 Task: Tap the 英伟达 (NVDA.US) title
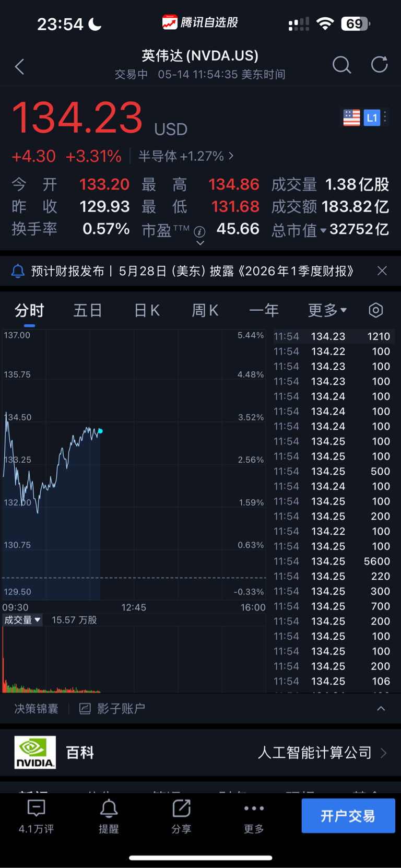click(x=200, y=55)
